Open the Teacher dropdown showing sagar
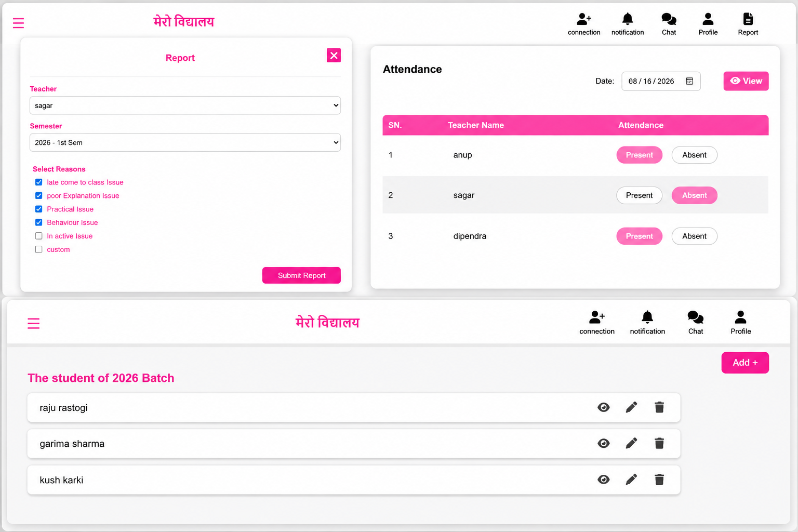 [185, 105]
